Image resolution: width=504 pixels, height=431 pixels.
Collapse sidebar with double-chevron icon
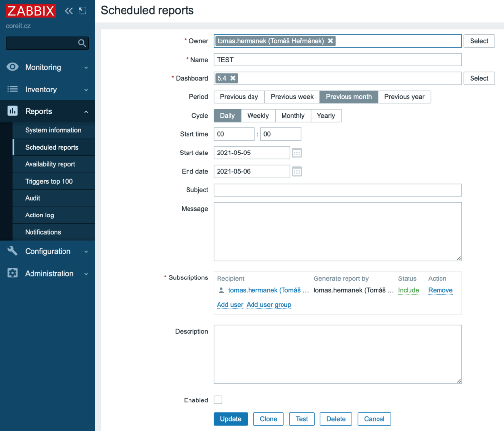point(69,11)
